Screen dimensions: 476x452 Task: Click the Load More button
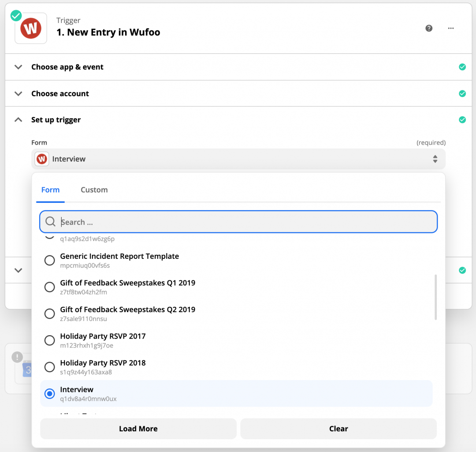coord(138,428)
